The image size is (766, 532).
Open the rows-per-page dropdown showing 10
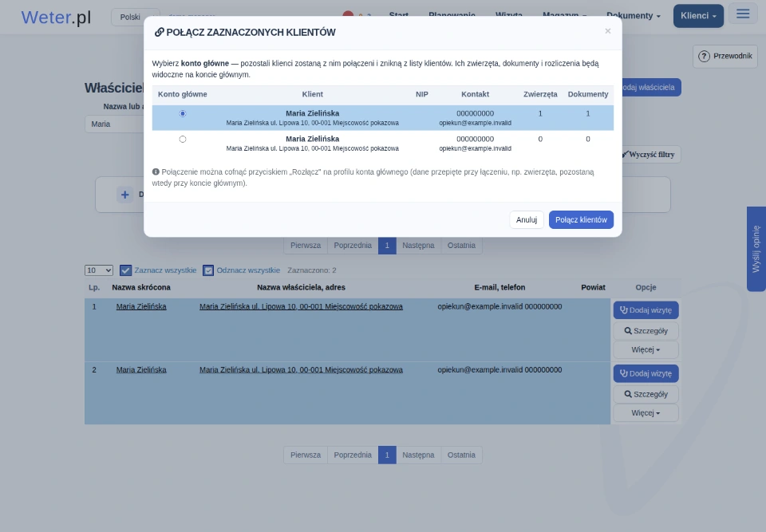[x=99, y=270]
